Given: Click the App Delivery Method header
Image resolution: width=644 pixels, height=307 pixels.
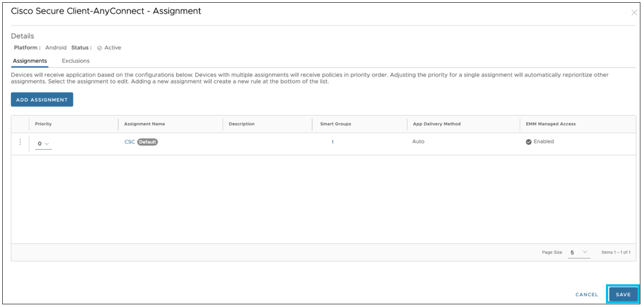Looking at the screenshot, I should click(437, 124).
